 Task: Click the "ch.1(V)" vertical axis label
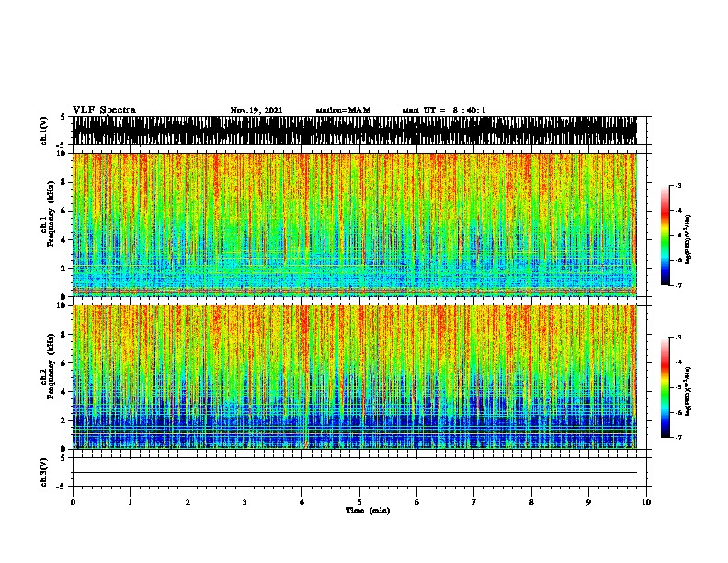tap(44, 131)
